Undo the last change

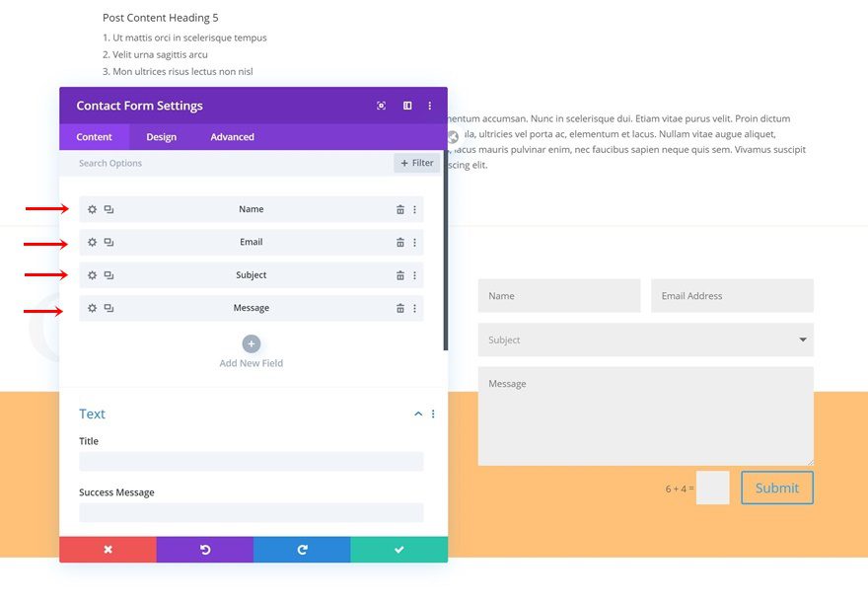204,549
